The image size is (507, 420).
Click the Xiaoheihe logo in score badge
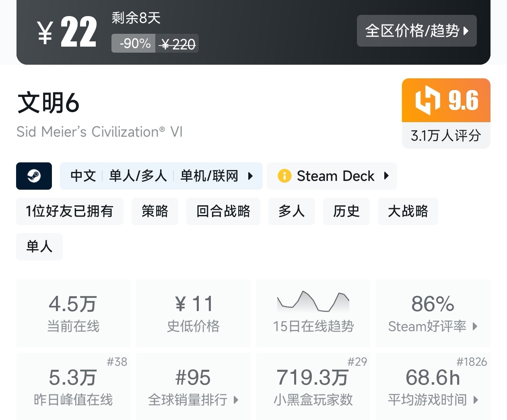(x=427, y=100)
